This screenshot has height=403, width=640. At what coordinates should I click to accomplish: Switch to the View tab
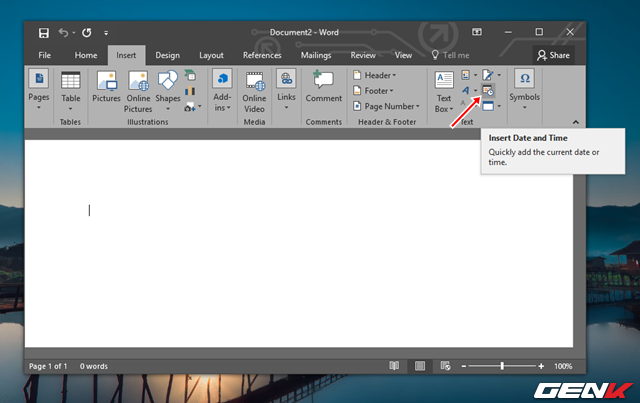coord(403,55)
